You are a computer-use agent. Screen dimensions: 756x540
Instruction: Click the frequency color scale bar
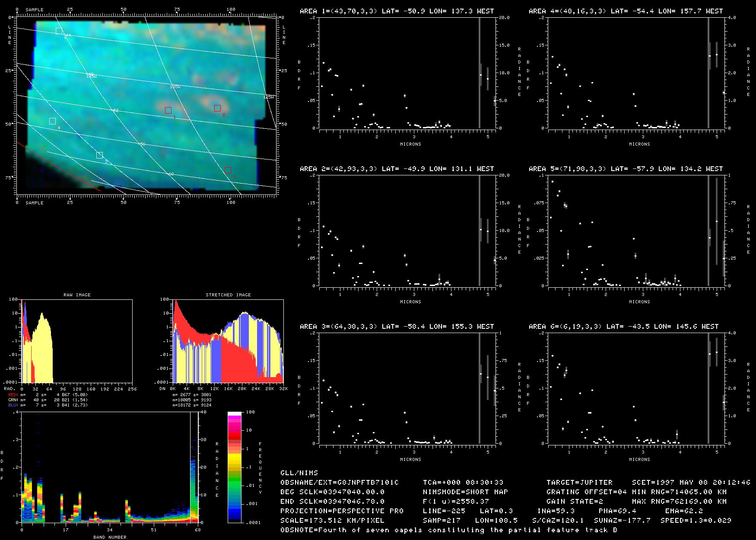click(235, 467)
